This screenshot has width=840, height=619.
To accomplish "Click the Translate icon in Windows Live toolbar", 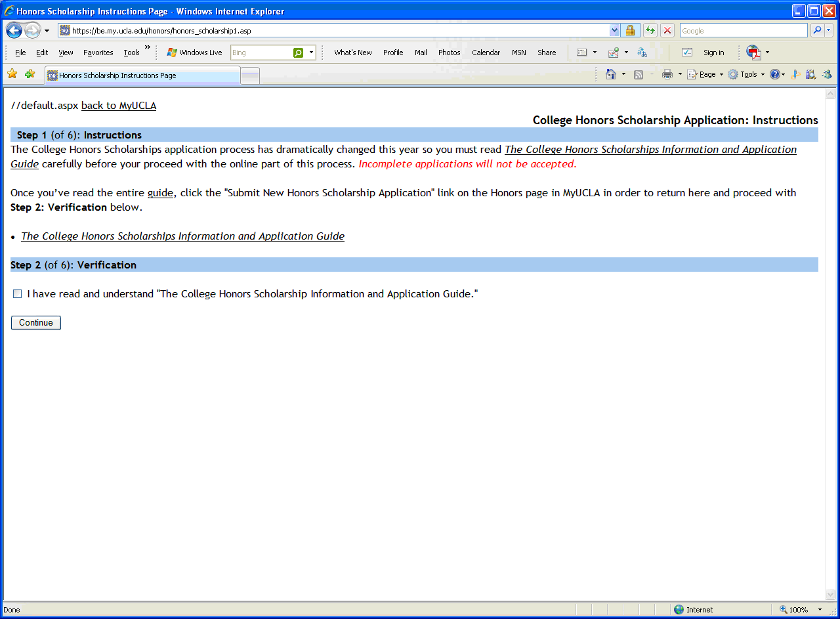I will tap(642, 53).
